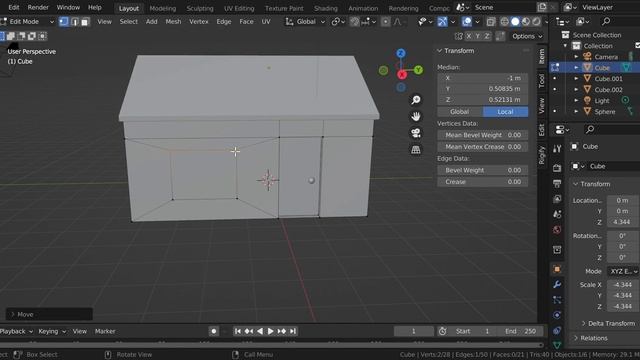
Task: Select material preview shading
Action: [x=526, y=22]
